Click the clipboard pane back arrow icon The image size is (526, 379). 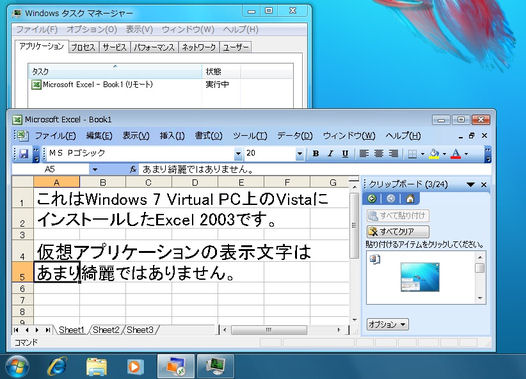(372, 199)
